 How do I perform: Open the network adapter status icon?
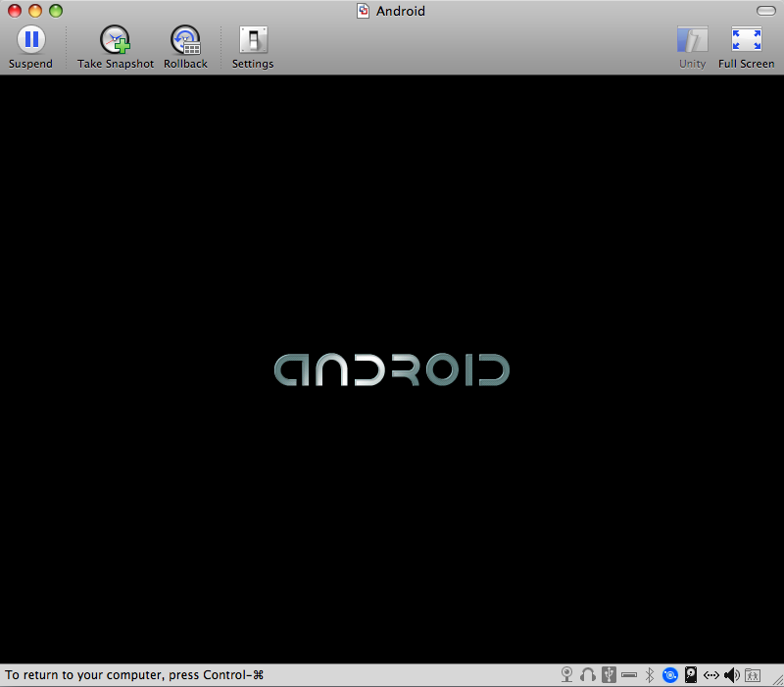point(711,675)
